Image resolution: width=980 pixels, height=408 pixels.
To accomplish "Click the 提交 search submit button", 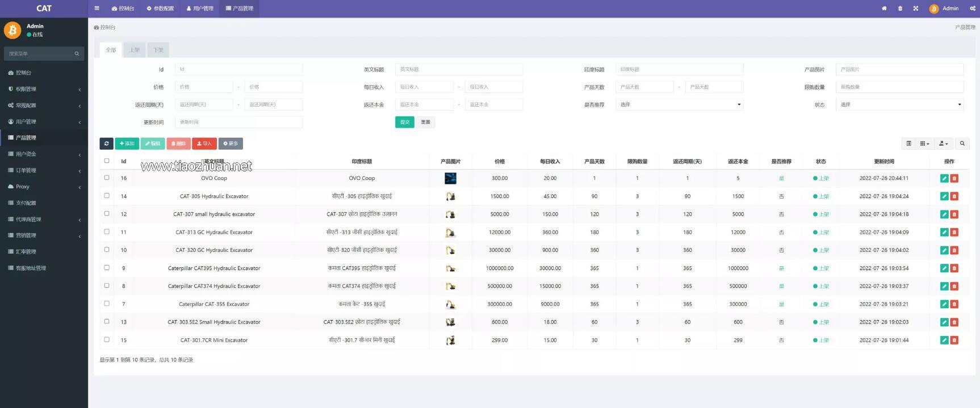I will point(404,122).
